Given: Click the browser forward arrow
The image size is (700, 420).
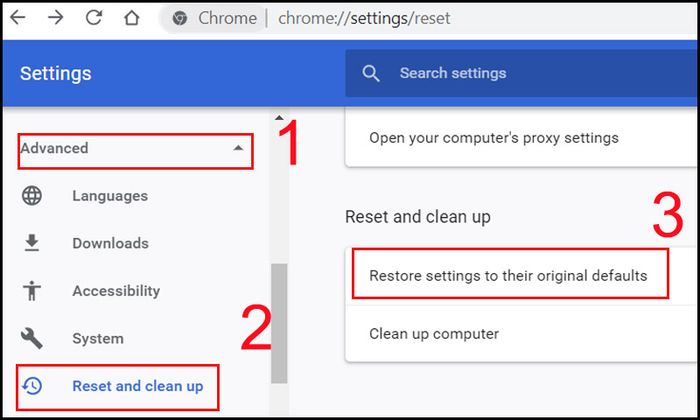Looking at the screenshot, I should tap(55, 18).
